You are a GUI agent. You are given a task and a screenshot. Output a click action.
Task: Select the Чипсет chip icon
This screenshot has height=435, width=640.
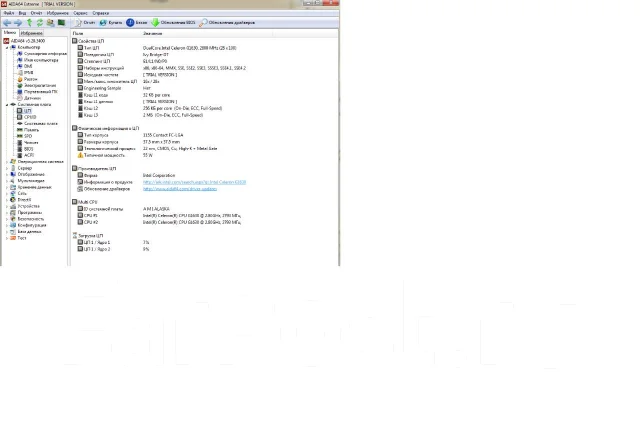click(19, 142)
